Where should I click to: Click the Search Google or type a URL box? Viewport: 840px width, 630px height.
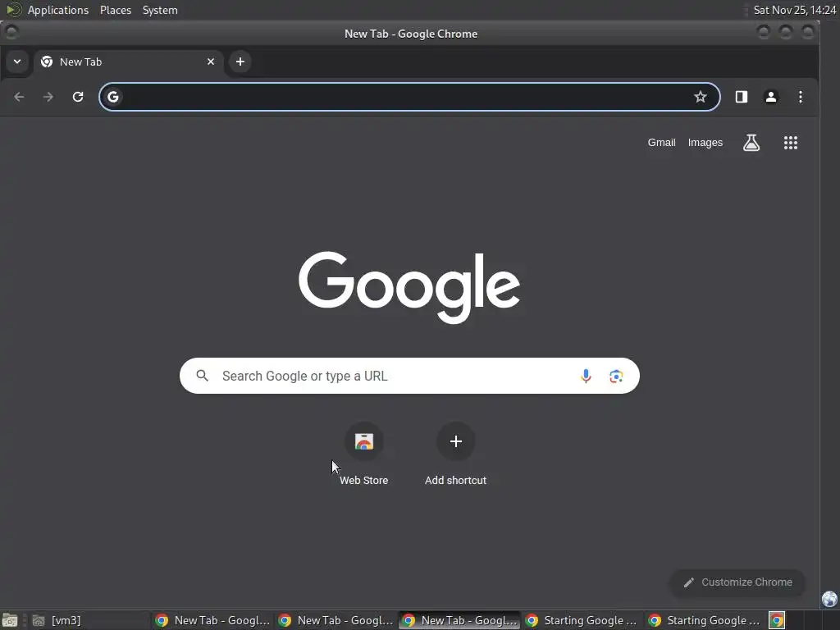409,376
